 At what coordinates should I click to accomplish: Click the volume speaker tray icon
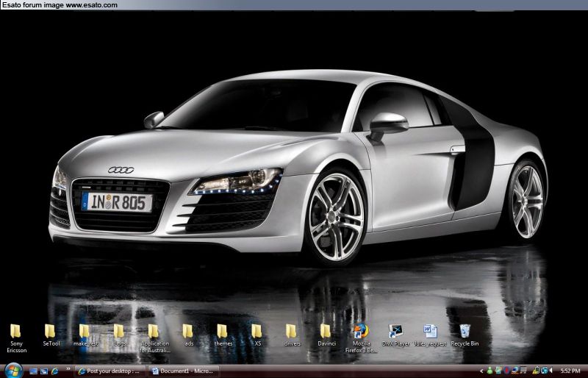tap(551, 371)
